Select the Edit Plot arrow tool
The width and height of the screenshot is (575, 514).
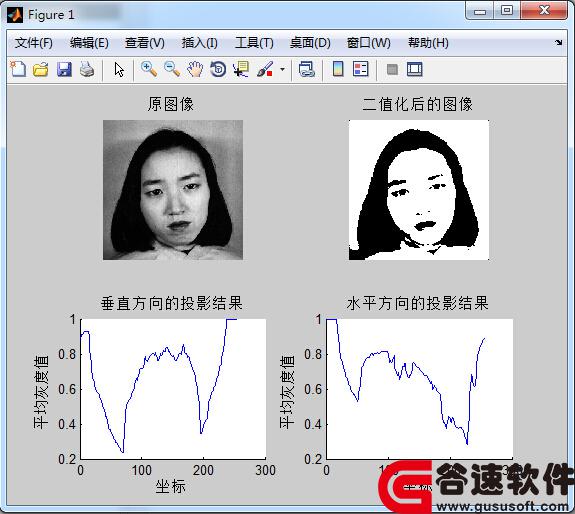coord(119,69)
